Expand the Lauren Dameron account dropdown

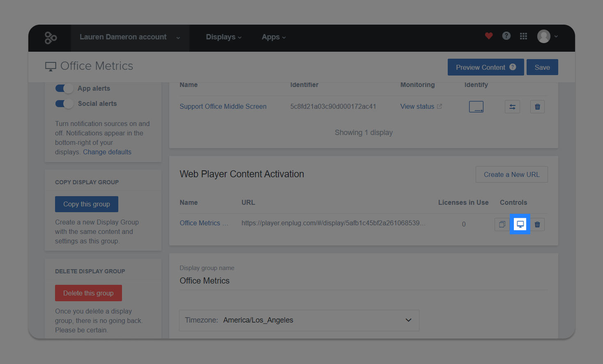(x=130, y=37)
